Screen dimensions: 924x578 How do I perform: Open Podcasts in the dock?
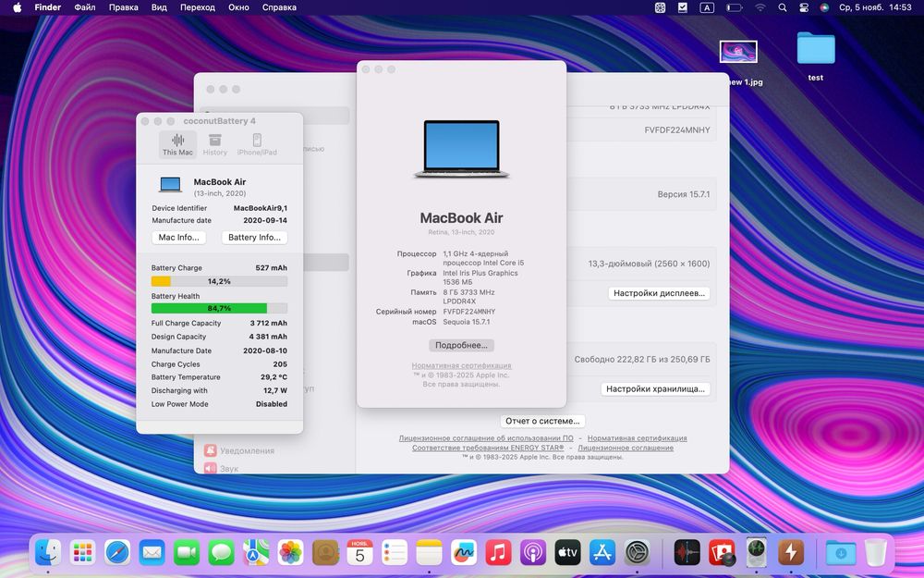click(x=533, y=553)
